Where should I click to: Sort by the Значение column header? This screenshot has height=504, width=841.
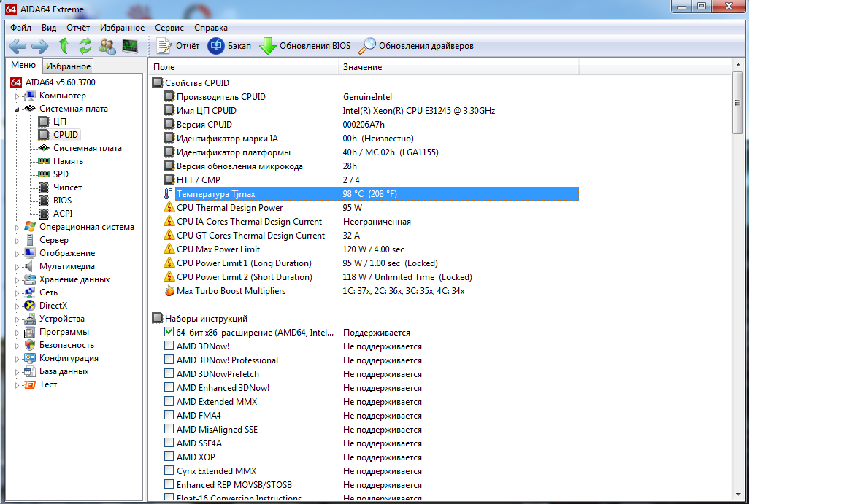pyautogui.click(x=458, y=67)
